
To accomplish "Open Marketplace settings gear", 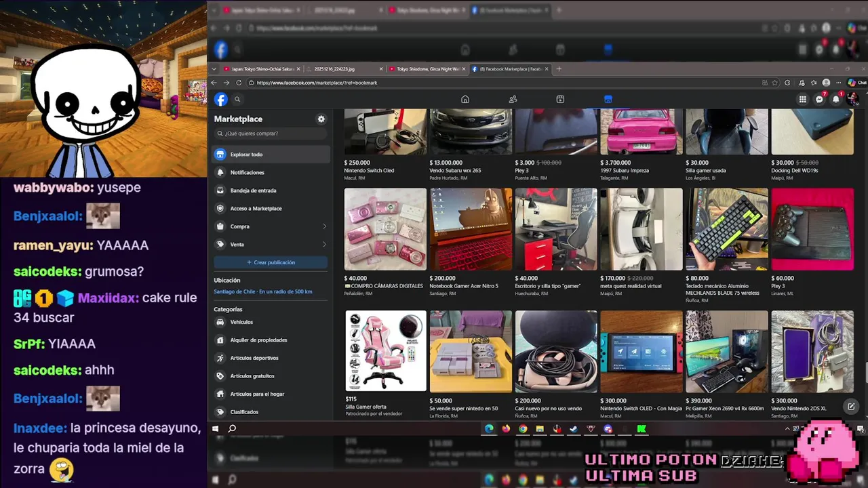I will click(321, 119).
